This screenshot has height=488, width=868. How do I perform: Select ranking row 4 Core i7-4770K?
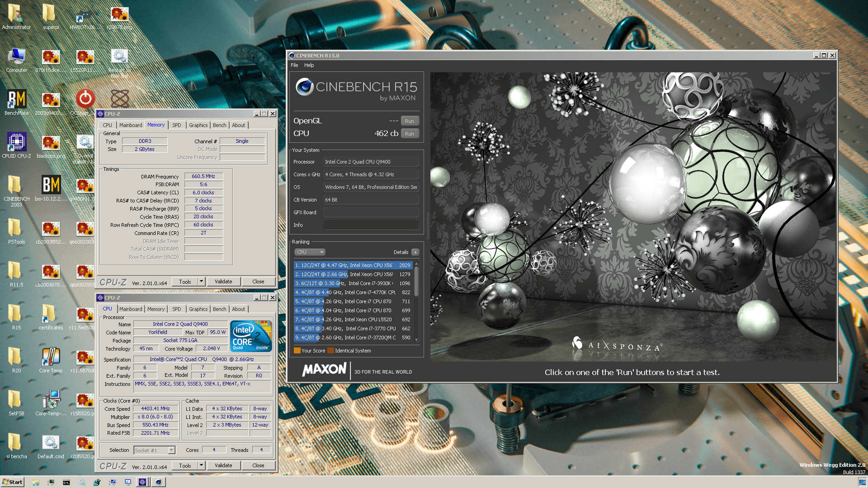(x=353, y=292)
